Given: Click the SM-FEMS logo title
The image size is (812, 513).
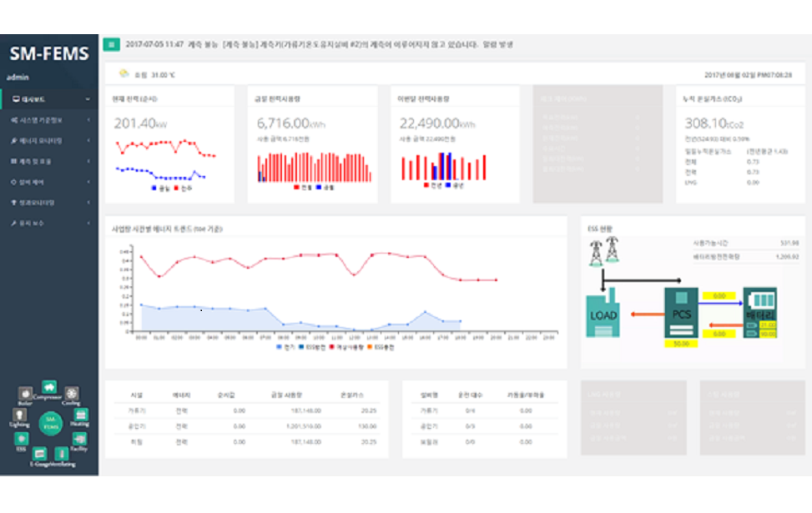Looking at the screenshot, I should [48, 55].
